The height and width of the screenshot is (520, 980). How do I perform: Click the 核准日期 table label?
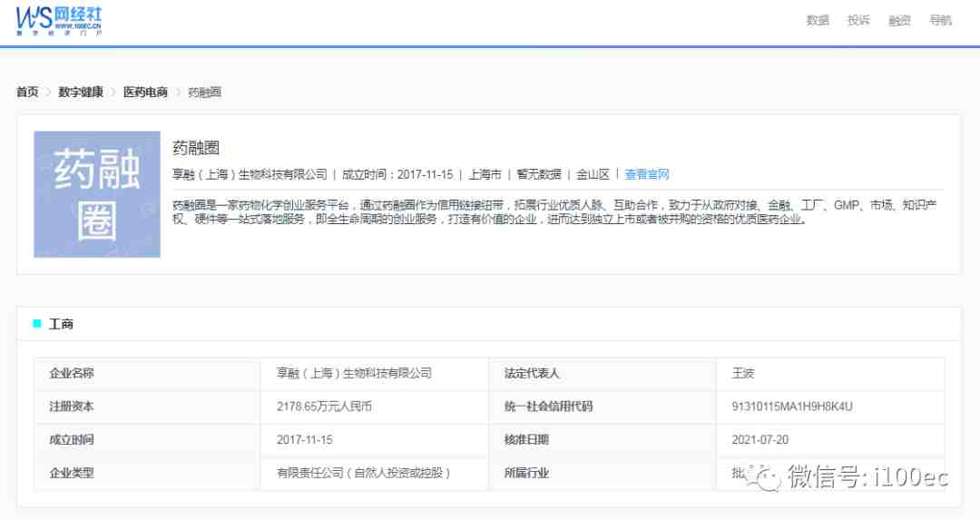click(x=526, y=439)
